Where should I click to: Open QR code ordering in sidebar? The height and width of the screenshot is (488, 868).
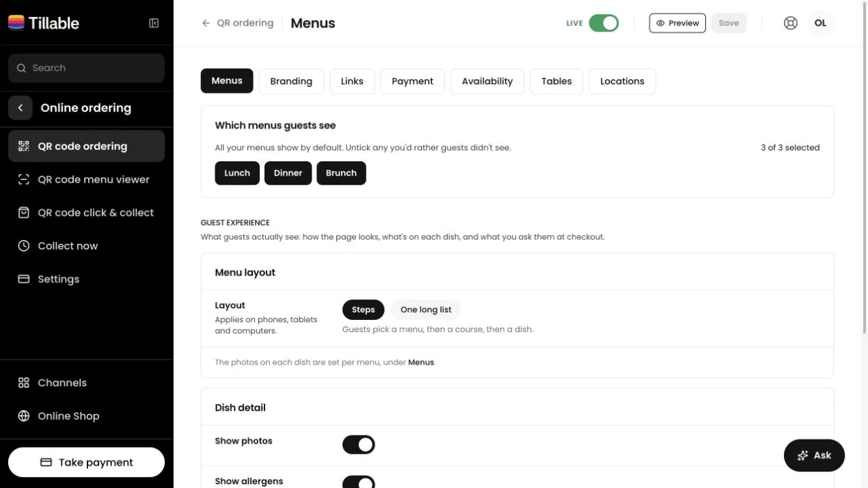click(87, 146)
